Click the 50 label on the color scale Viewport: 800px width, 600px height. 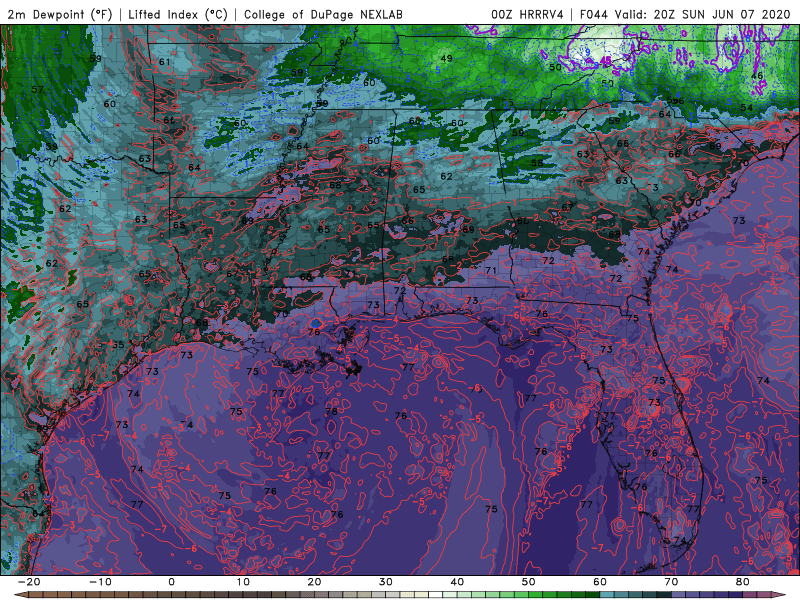pos(529,582)
